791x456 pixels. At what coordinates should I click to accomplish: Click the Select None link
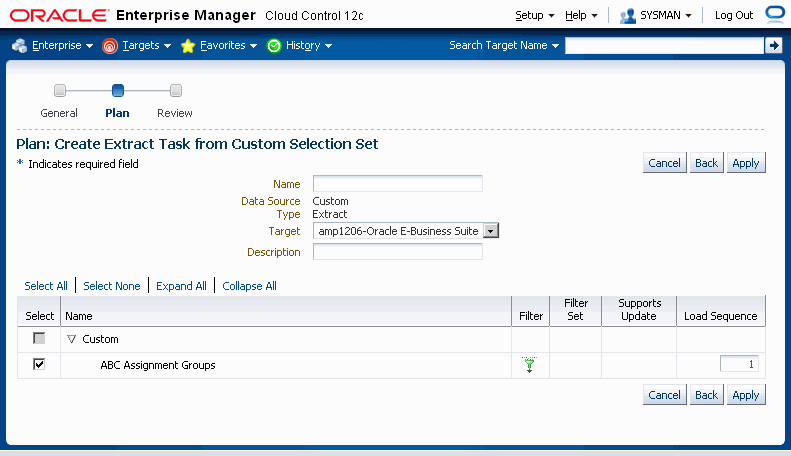(111, 286)
